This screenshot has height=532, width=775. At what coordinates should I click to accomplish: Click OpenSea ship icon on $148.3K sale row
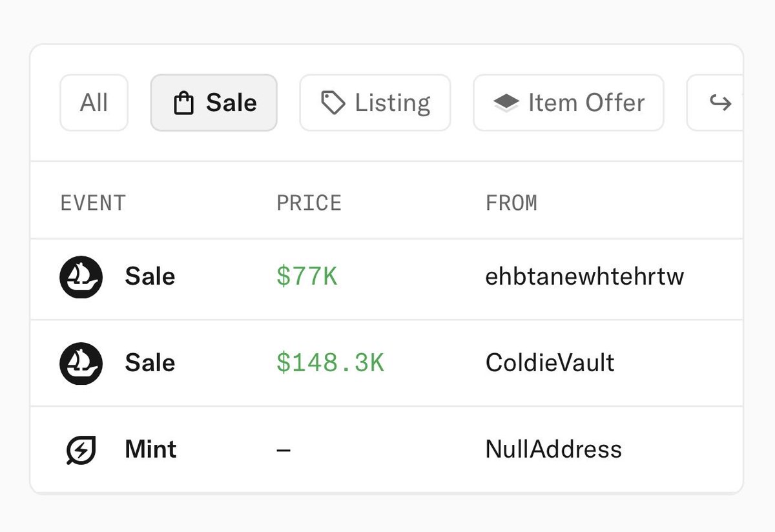point(81,363)
